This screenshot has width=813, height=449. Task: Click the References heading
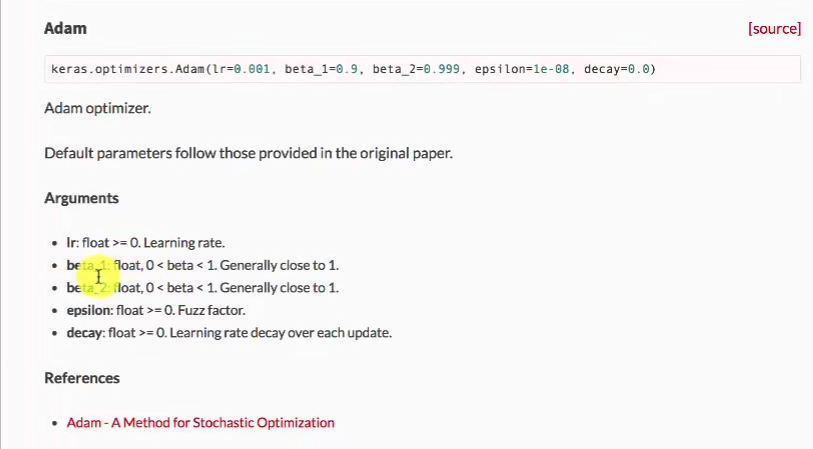tap(82, 378)
